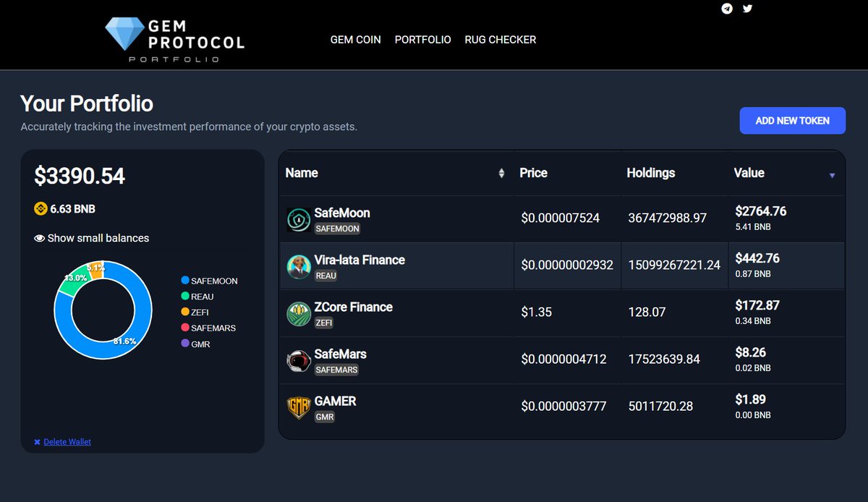The width and height of the screenshot is (868, 502).
Task: Click holdings 17523639.84
Action: pyautogui.click(x=664, y=359)
